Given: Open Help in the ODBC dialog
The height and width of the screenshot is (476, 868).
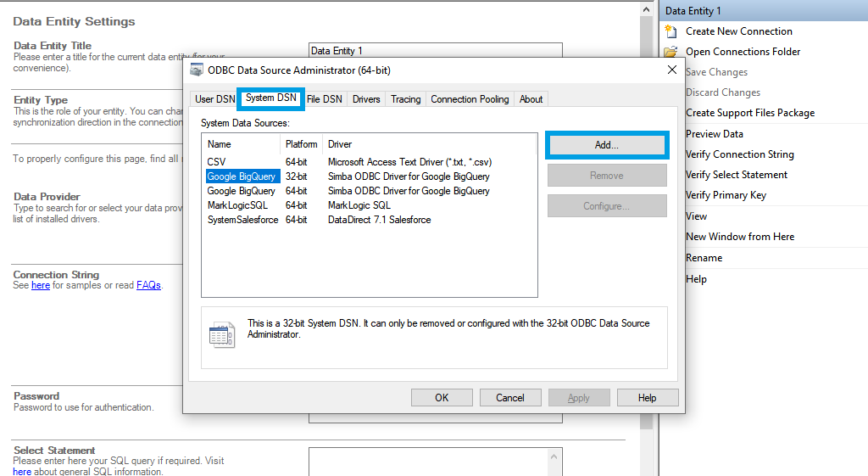Looking at the screenshot, I should pos(647,398).
